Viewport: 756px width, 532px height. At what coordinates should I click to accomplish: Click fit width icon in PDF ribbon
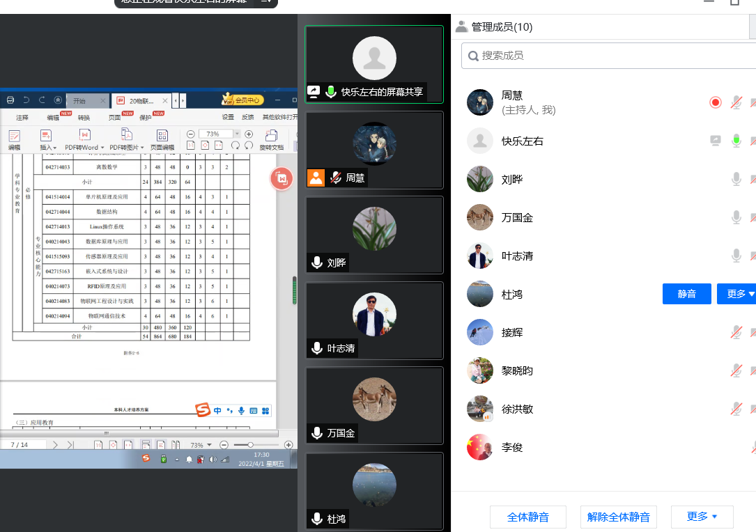(x=218, y=145)
